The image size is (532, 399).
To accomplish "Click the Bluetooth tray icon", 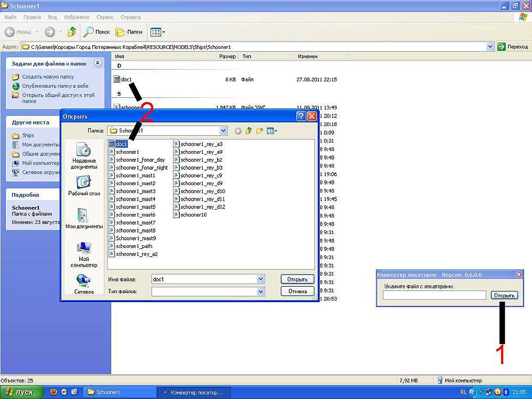I will pyautogui.click(x=506, y=392).
